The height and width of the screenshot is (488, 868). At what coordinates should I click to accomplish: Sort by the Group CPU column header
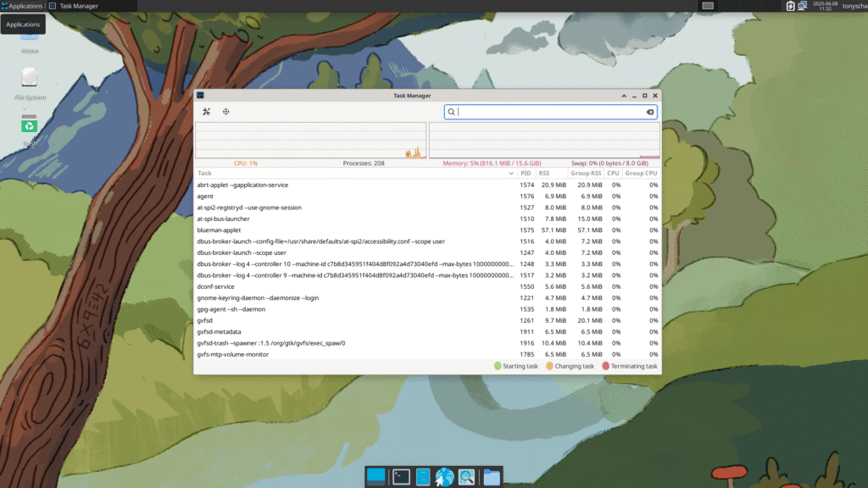pos(641,173)
